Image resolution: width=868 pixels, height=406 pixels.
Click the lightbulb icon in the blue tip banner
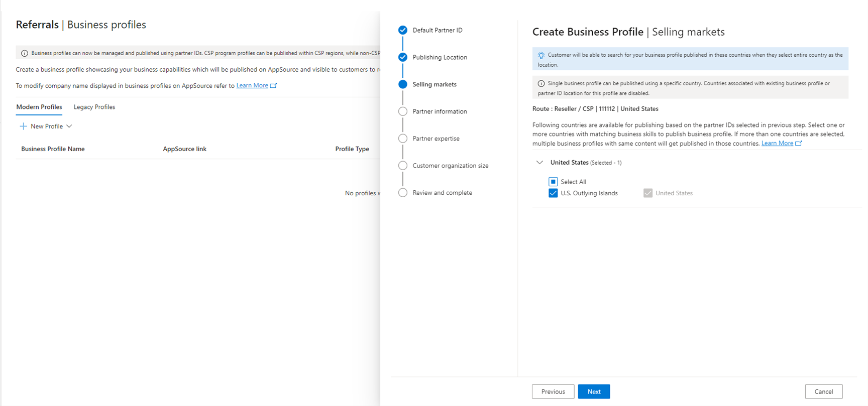point(541,55)
